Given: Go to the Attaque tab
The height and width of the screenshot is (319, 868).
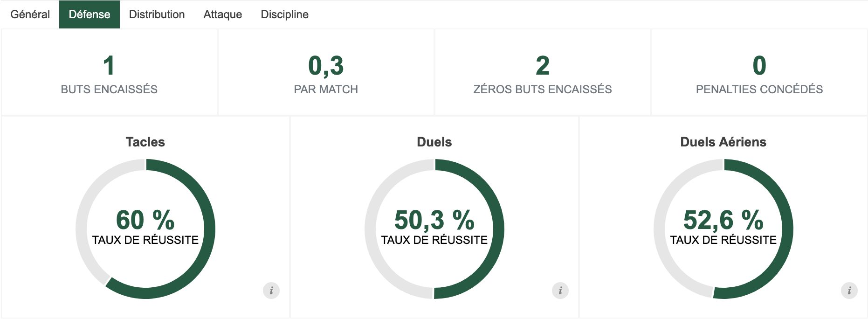Looking at the screenshot, I should [223, 14].
